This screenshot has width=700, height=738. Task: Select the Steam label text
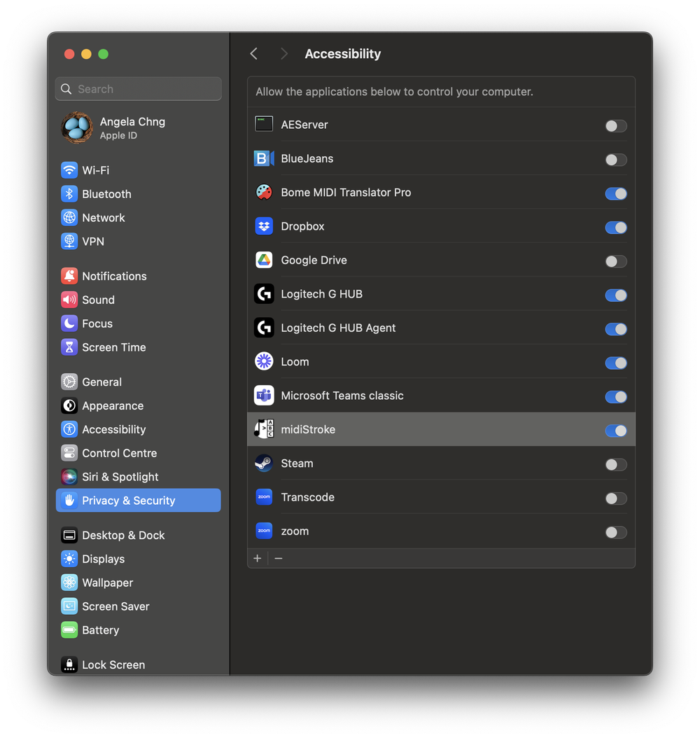pyautogui.click(x=297, y=463)
